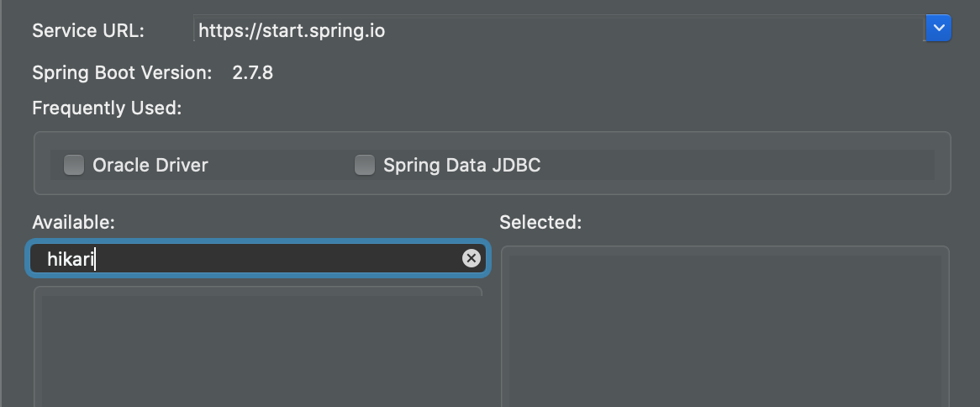Click the blue chevron beside start.spring.io

(938, 28)
